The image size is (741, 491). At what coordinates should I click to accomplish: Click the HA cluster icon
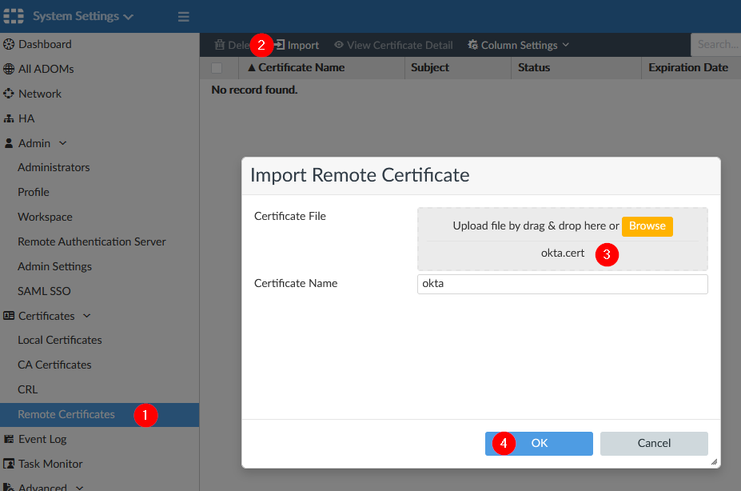click(x=9, y=119)
